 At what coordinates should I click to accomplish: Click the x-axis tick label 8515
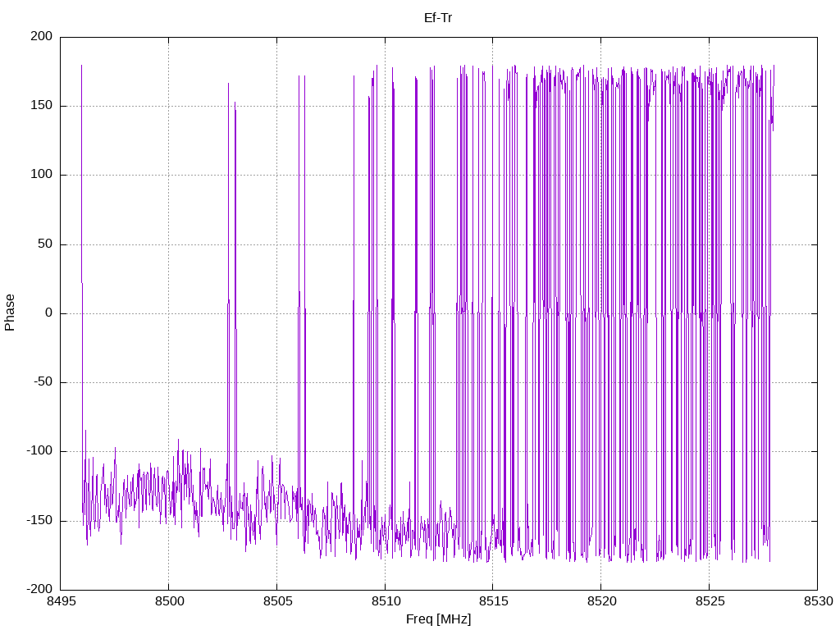pos(493,601)
